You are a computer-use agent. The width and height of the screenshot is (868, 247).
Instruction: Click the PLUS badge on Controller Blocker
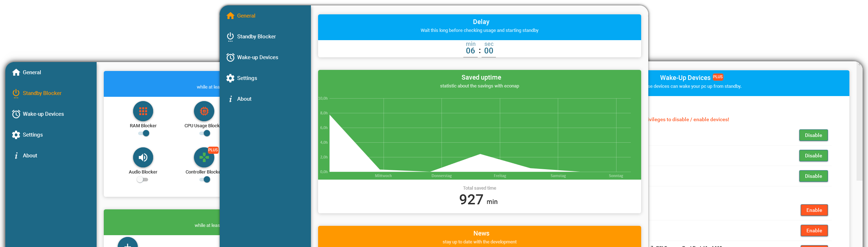[x=213, y=150]
